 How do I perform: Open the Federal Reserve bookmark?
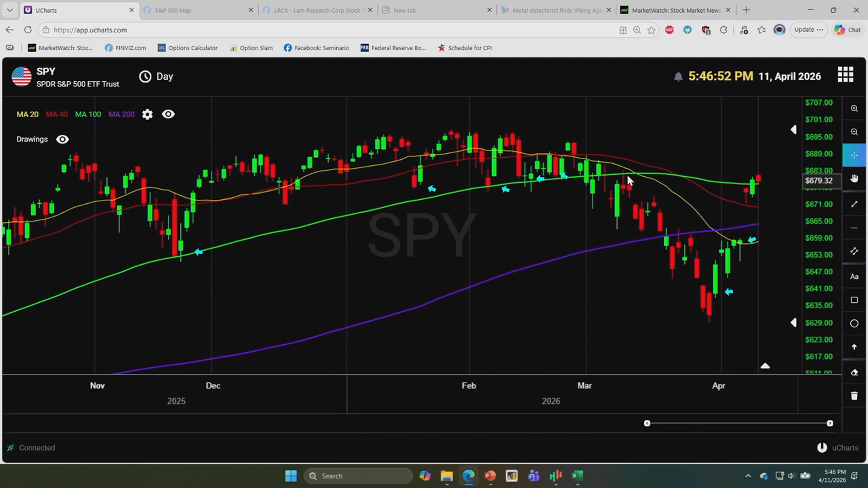pyautogui.click(x=393, y=48)
